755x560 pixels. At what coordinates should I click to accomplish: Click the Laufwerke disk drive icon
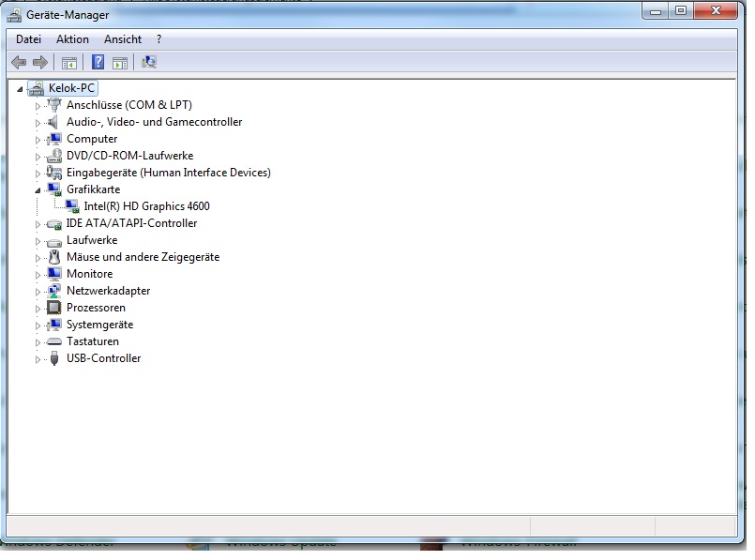(x=54, y=241)
